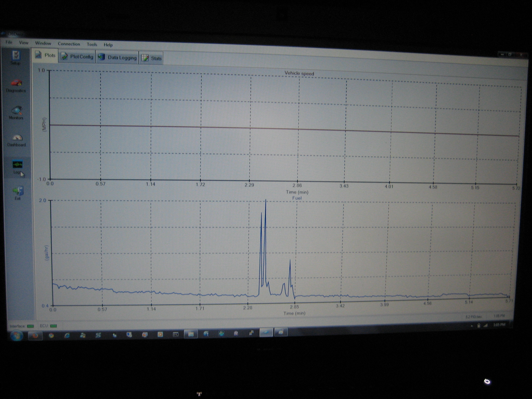
Task: Launch Firefox from the taskbar
Action: point(35,335)
